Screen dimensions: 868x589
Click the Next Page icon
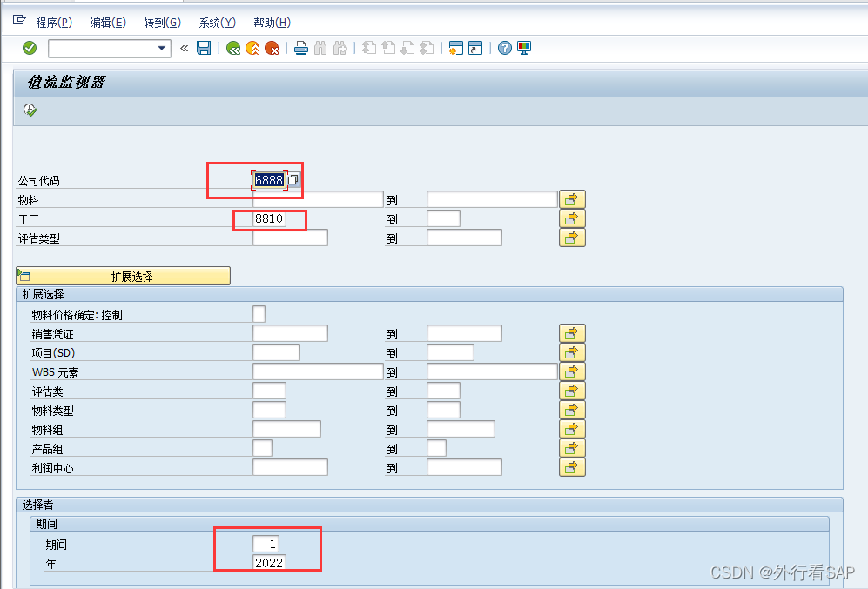click(407, 48)
